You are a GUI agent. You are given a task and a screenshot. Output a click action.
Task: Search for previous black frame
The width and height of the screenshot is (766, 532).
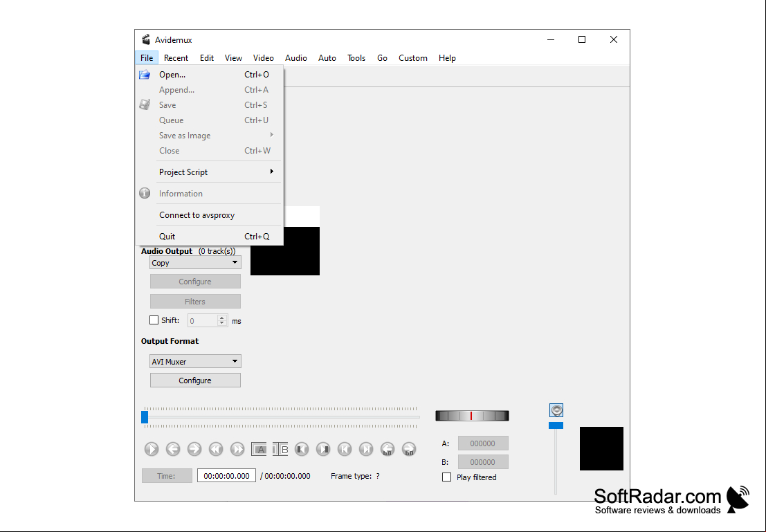(302, 449)
